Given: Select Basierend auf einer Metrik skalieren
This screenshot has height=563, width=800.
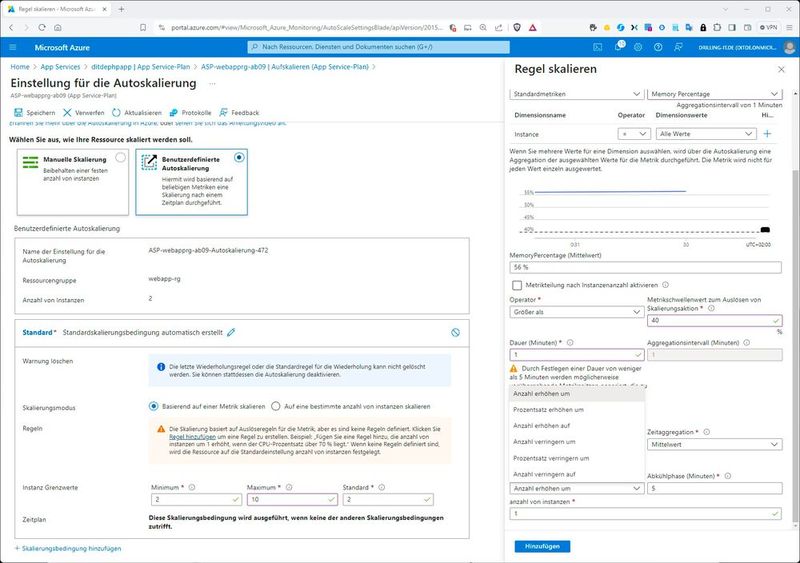Looking at the screenshot, I should coord(154,406).
